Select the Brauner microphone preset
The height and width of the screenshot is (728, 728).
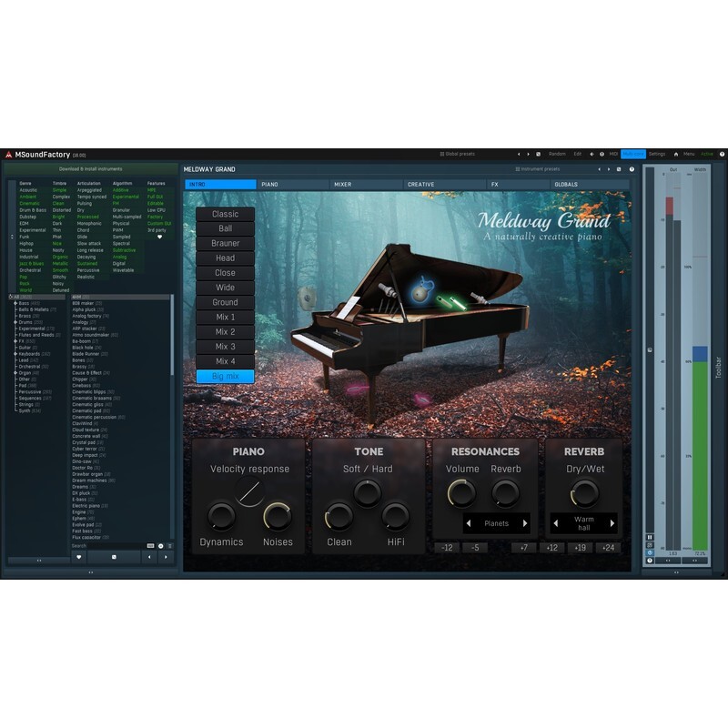coord(225,243)
